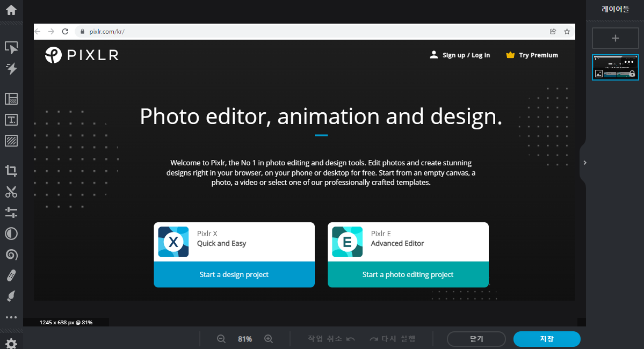
Task: Click the image-type icon on layer thumbnail
Action: coord(599,74)
